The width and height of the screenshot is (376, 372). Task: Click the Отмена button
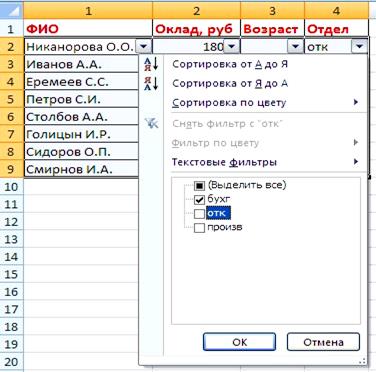(x=323, y=342)
